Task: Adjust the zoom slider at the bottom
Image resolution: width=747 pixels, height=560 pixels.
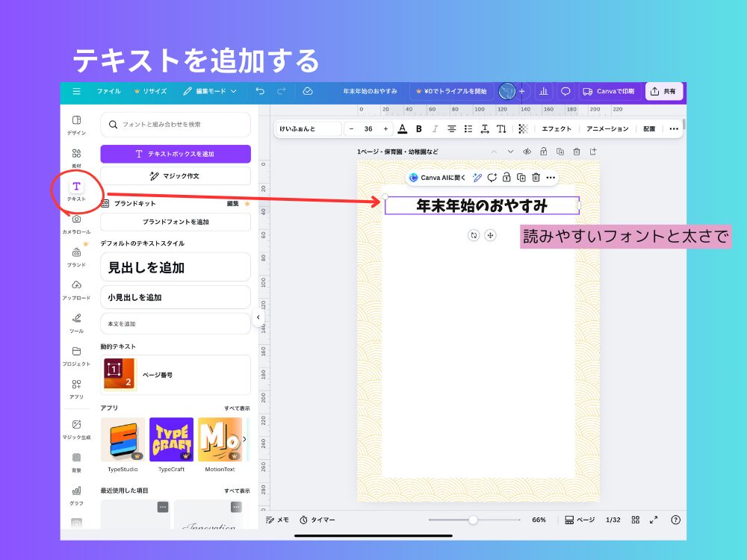Action: click(x=474, y=520)
